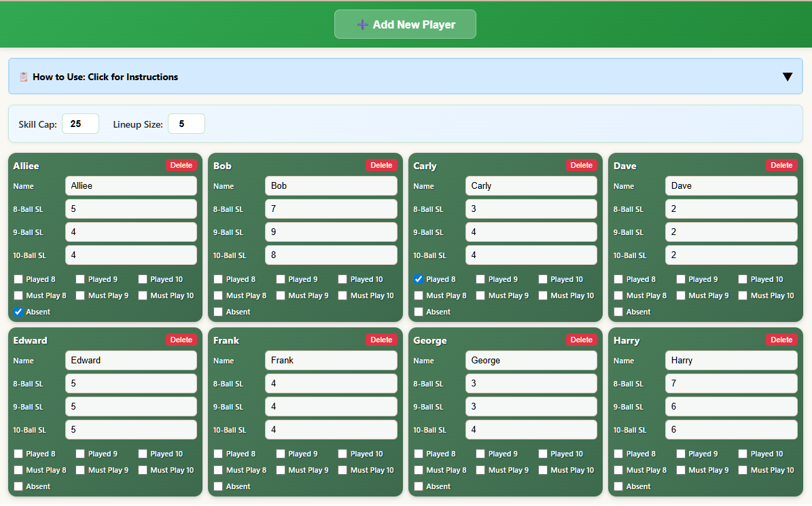This screenshot has width=812, height=506.
Task: Click Frank's 8-Ball SL input
Action: pos(331,384)
